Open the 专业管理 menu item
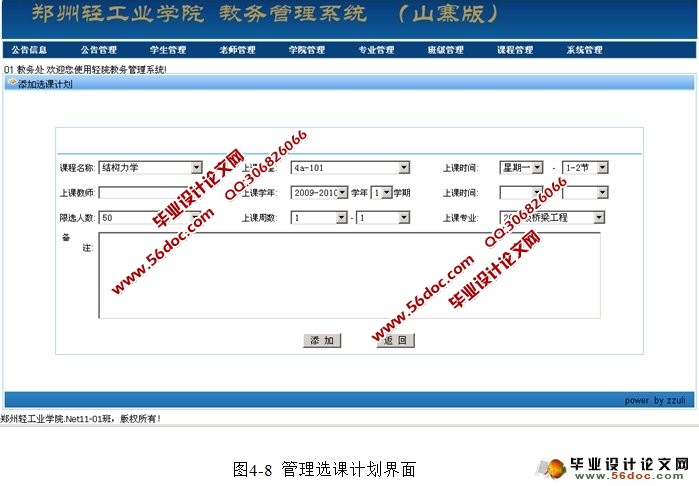699x486 pixels. coord(376,50)
